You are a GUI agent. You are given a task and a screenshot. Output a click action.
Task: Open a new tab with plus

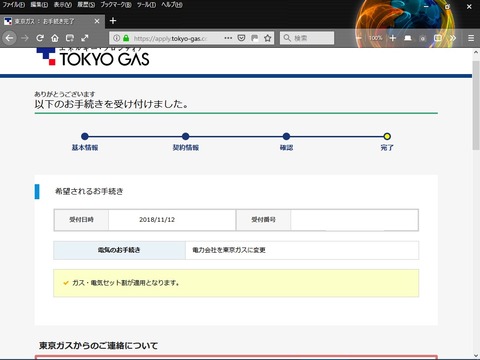113,21
